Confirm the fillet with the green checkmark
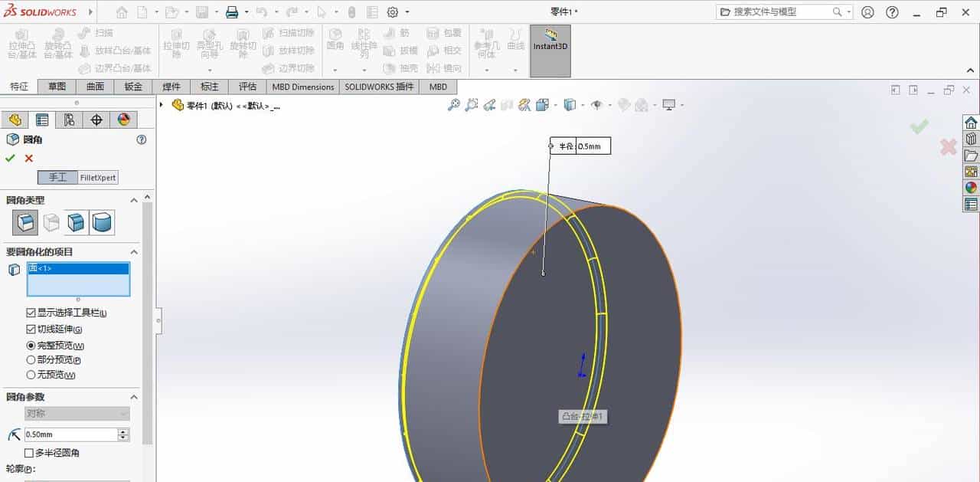This screenshot has height=482, width=980. click(x=10, y=158)
